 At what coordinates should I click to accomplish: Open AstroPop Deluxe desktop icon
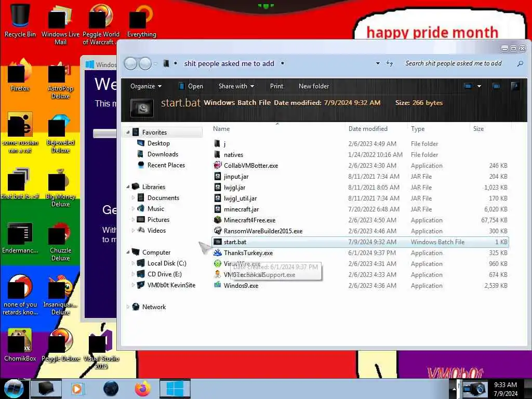[x=60, y=79]
